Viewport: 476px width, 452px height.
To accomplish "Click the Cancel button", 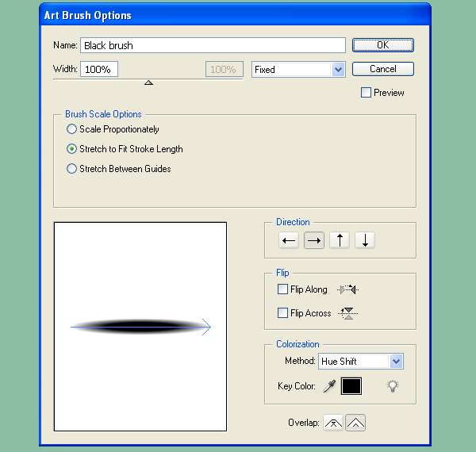I will [382, 69].
